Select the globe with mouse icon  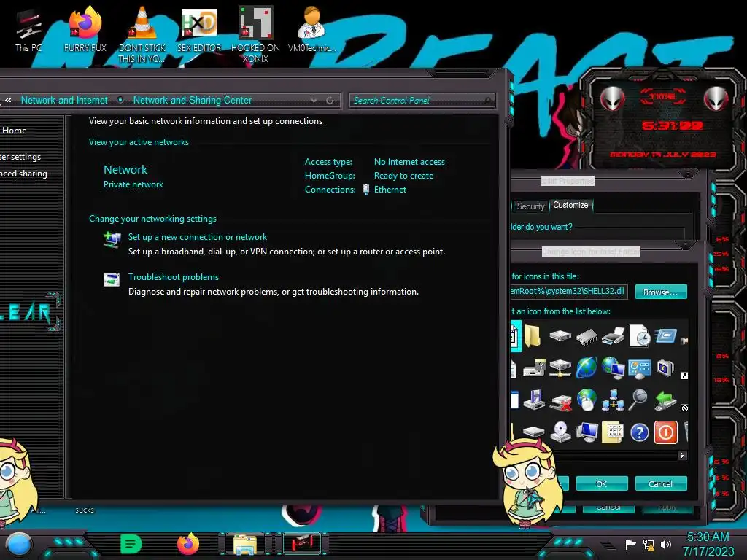pyautogui.click(x=587, y=400)
